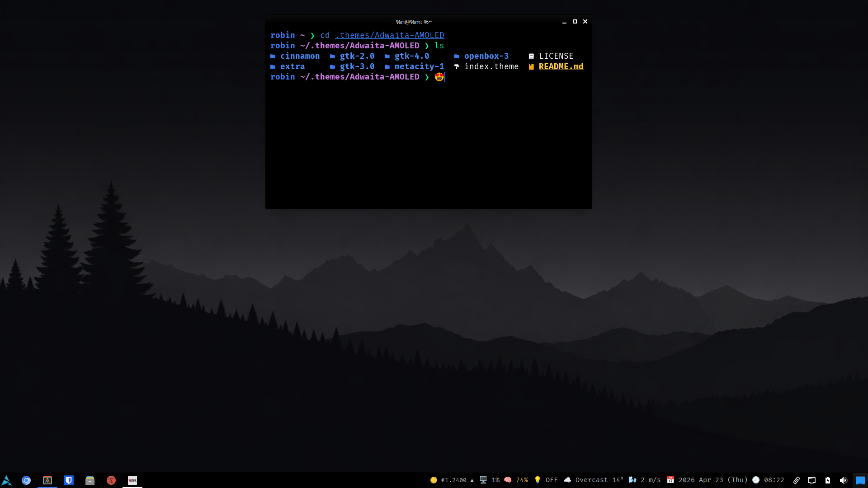The width and height of the screenshot is (868, 488).
Task: Click the €1.2400 price text
Action: [454, 480]
